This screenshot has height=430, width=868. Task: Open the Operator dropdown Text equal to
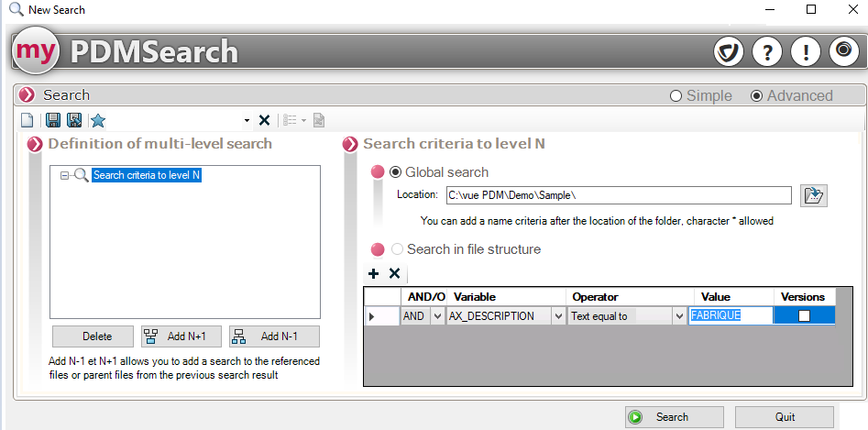pos(679,316)
